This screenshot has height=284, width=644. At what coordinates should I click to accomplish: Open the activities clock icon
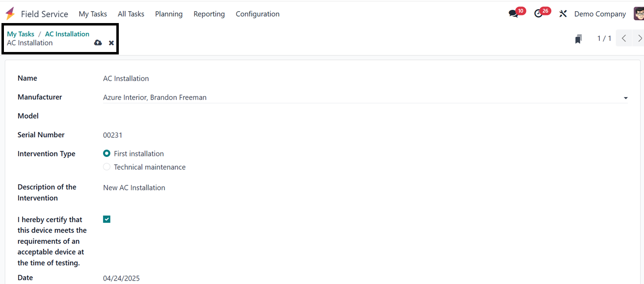coord(538,14)
